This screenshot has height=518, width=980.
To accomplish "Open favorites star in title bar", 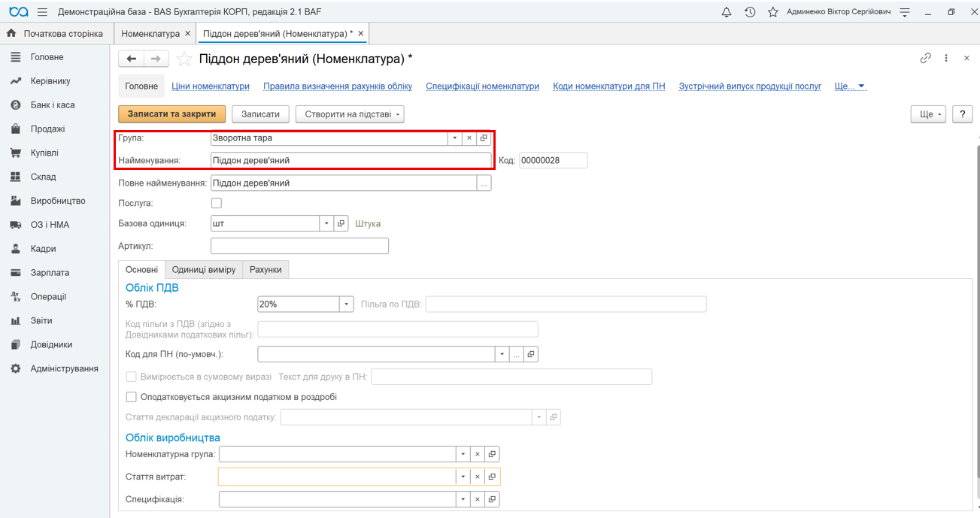I will coord(773,12).
